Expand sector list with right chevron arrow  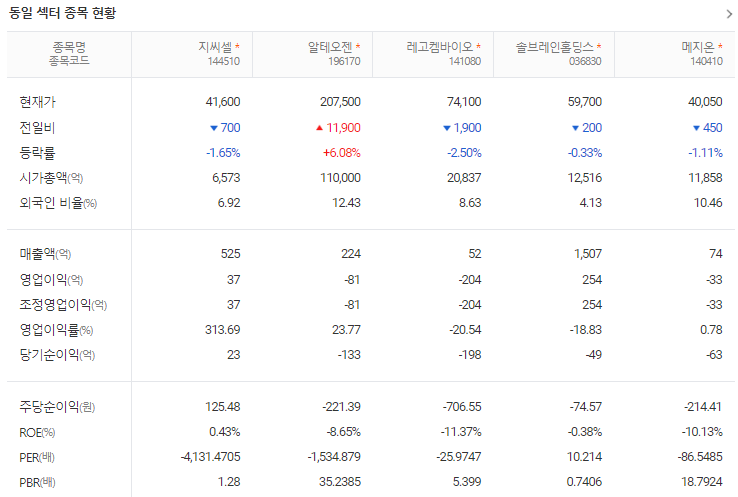729,14
